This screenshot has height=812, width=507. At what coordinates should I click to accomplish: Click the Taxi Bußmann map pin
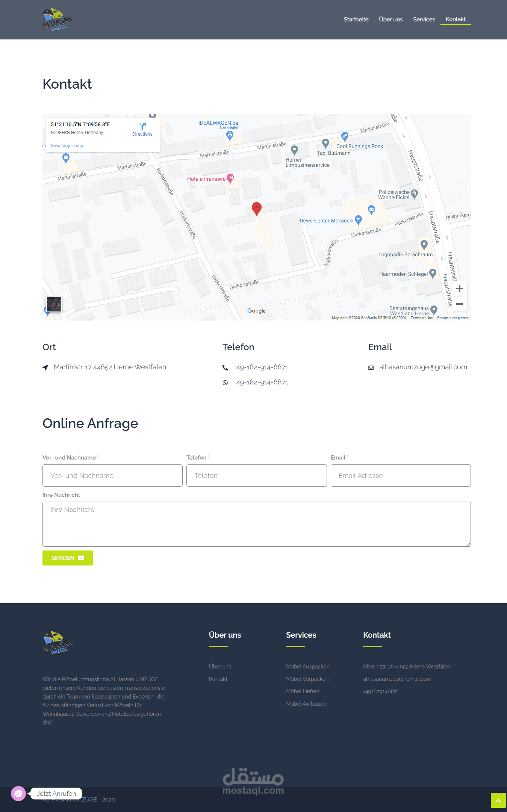point(326,143)
